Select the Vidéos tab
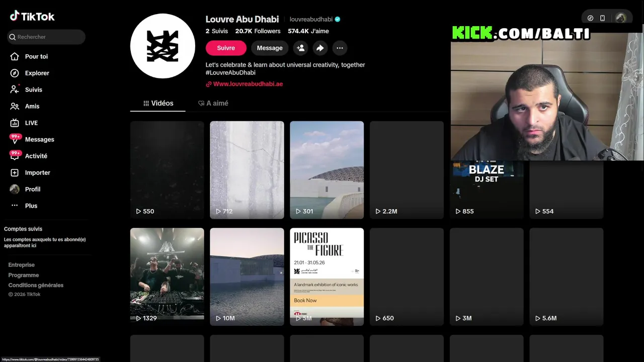 click(158, 103)
